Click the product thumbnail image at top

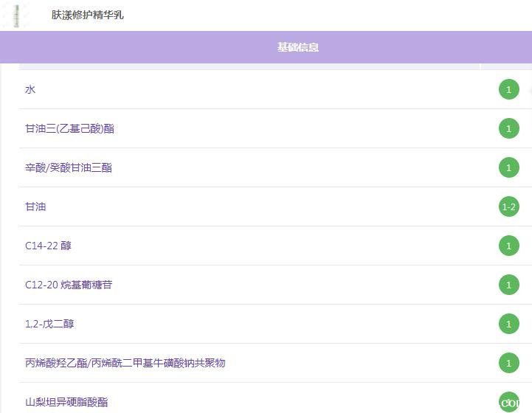coord(17,15)
